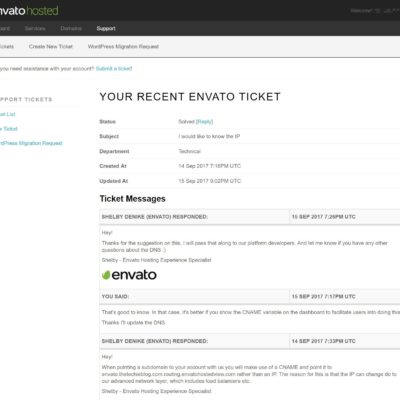Click the Envato leaf logo in Shelby's signature
The width and height of the screenshot is (400, 400).
129,275
